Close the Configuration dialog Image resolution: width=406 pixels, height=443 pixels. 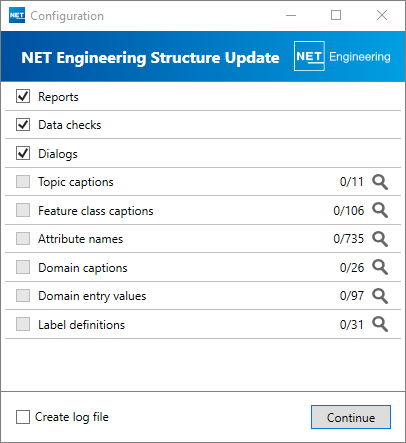(x=382, y=15)
